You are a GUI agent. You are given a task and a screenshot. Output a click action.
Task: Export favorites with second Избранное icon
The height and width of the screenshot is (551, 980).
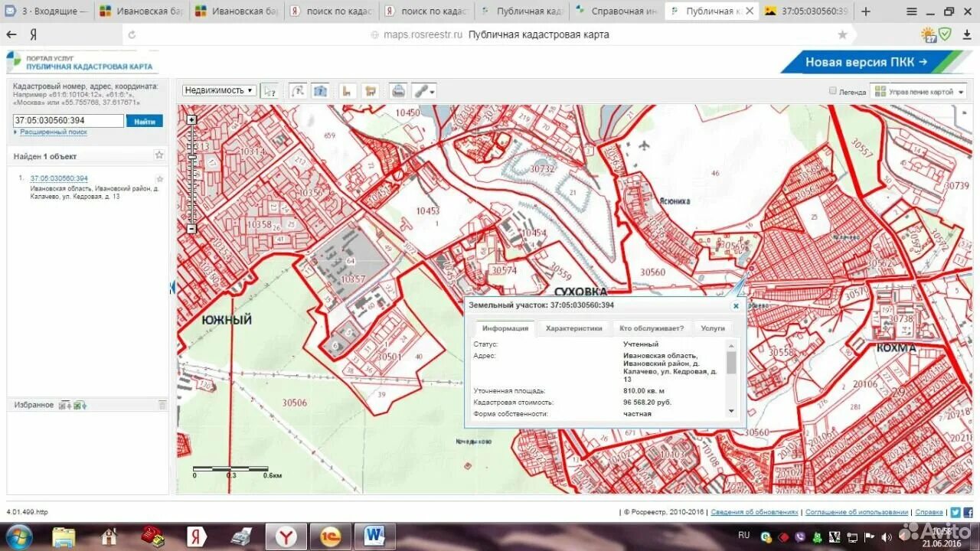click(80, 405)
